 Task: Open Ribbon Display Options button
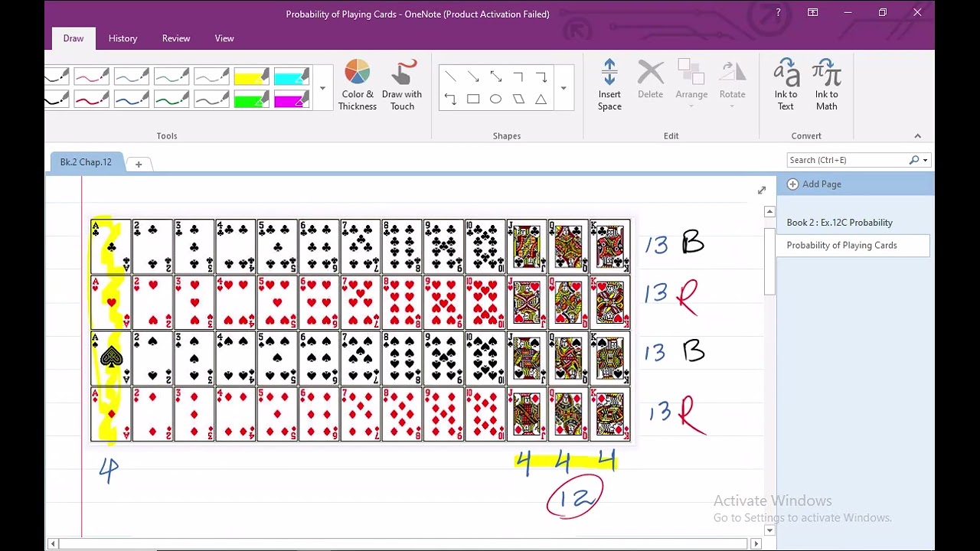pyautogui.click(x=813, y=12)
